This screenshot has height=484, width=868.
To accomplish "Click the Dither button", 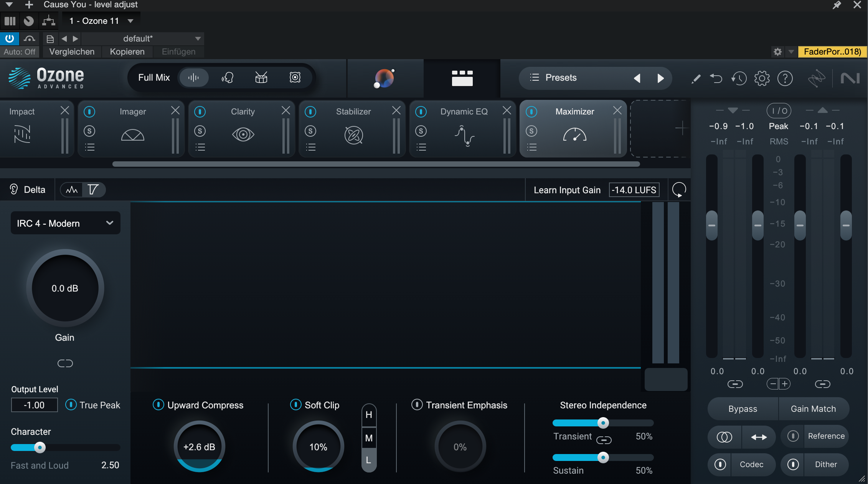I will point(826,464).
